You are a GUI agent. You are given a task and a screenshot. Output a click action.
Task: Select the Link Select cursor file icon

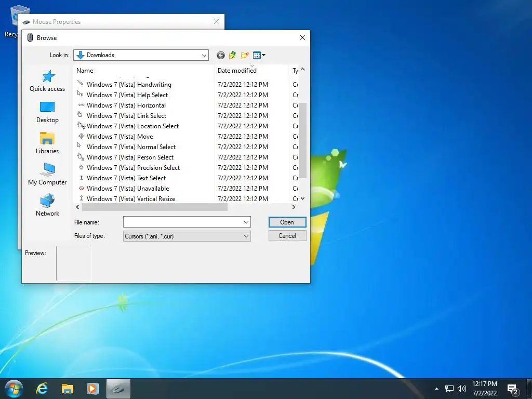(81, 115)
